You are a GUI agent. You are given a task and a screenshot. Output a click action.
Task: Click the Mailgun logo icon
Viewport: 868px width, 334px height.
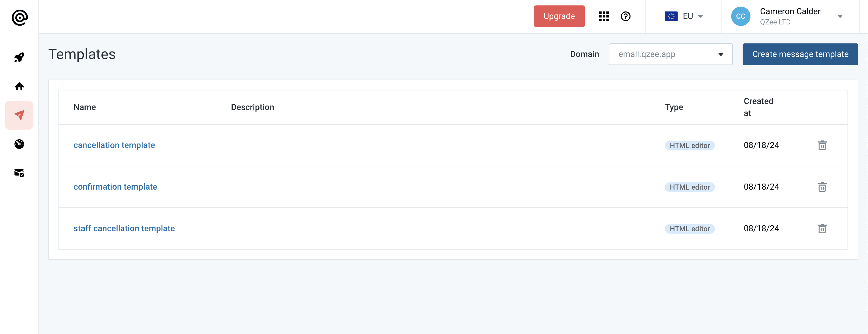20,17
